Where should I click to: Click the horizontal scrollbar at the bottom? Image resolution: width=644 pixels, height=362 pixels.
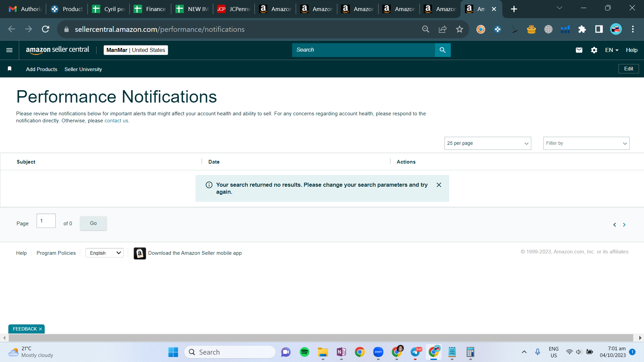coord(321,338)
